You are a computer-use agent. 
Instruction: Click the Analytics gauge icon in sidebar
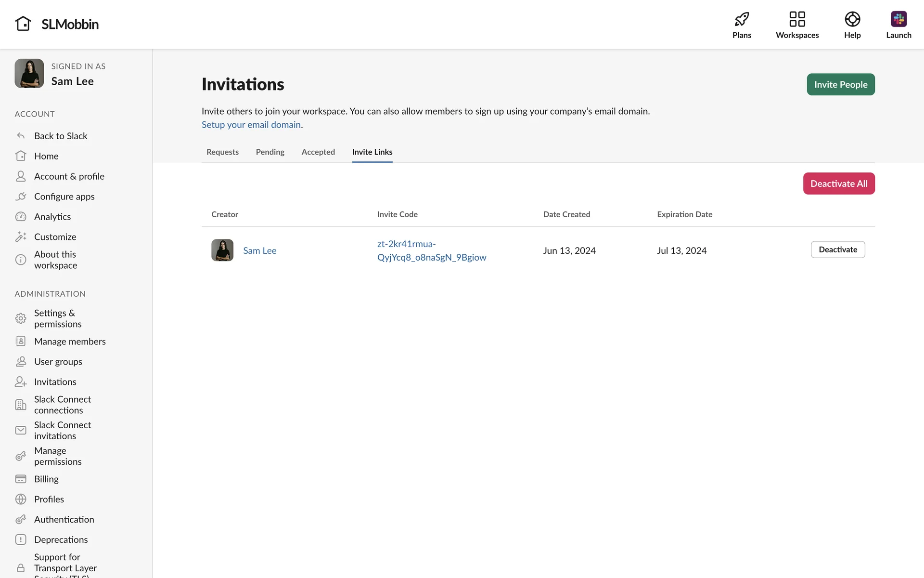[21, 217]
